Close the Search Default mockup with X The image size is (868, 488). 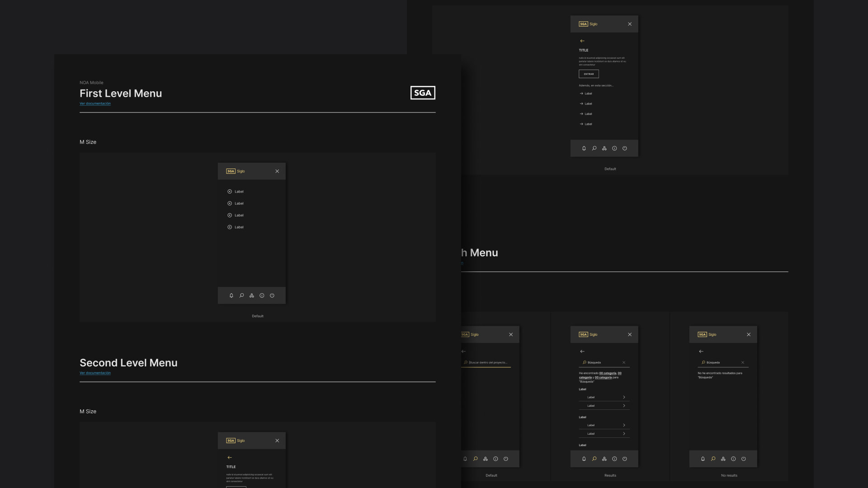(x=511, y=334)
